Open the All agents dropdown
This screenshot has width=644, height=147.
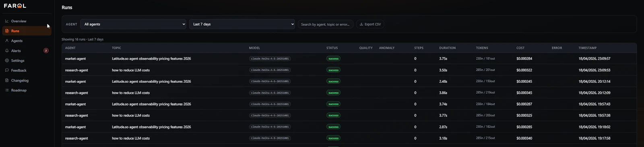pyautogui.click(x=133, y=24)
